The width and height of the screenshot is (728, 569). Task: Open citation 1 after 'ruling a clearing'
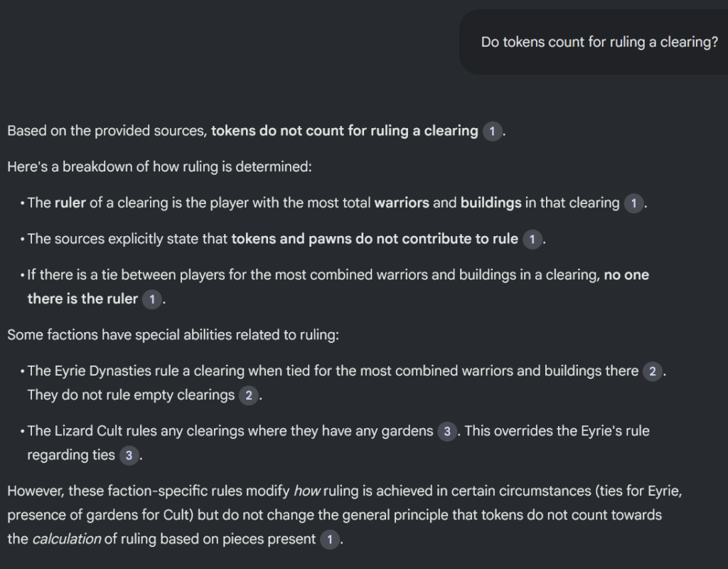pyautogui.click(x=492, y=132)
